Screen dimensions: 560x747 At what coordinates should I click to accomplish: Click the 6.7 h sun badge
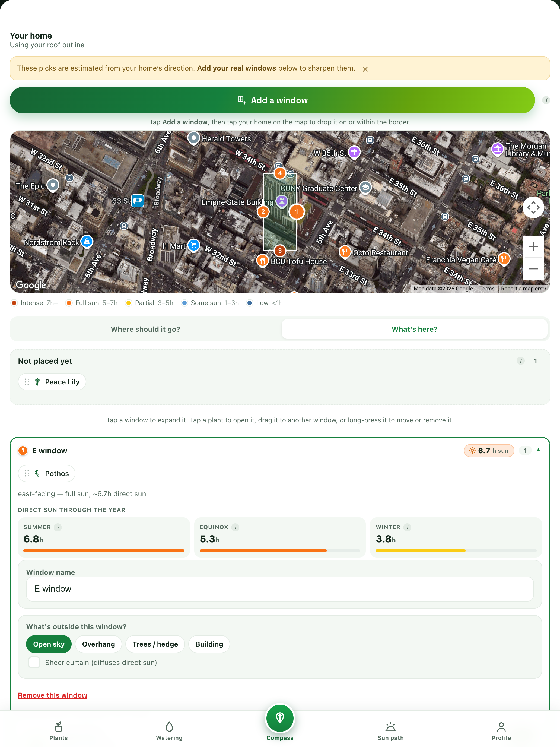489,451
